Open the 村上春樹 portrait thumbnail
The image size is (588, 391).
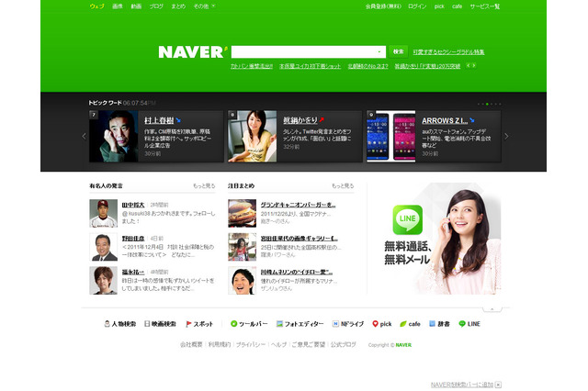[114, 137]
